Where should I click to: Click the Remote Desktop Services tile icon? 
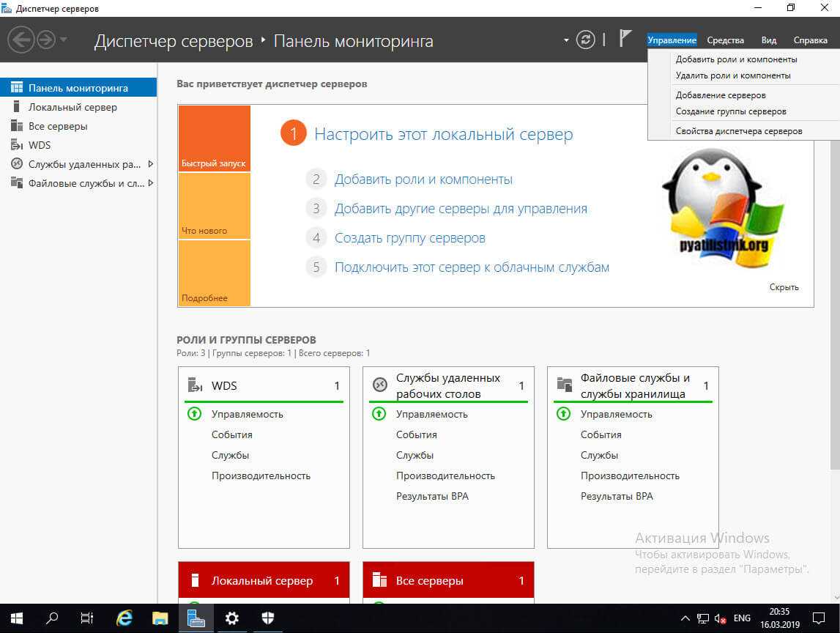[x=379, y=385]
